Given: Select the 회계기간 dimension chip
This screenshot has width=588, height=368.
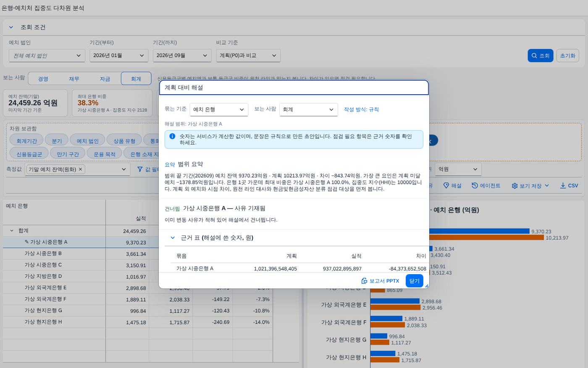Looking at the screenshot, I should [x=26, y=141].
